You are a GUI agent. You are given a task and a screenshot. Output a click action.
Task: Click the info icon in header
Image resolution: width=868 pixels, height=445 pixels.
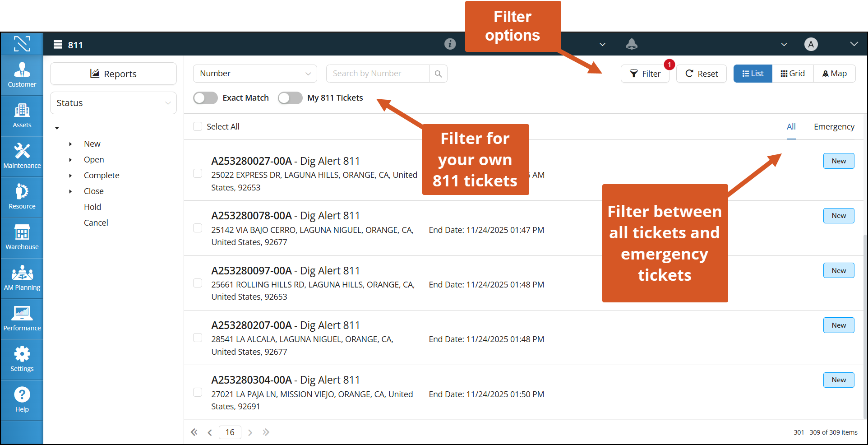450,44
